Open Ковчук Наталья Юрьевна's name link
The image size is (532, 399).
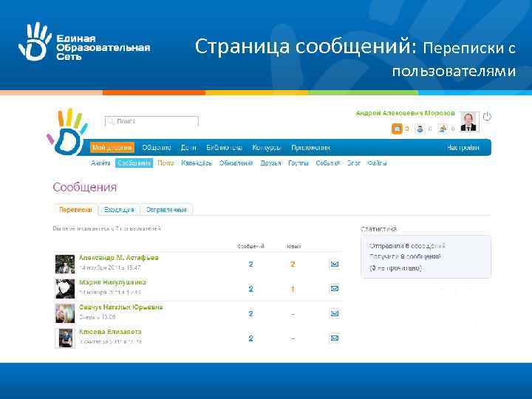coord(120,307)
